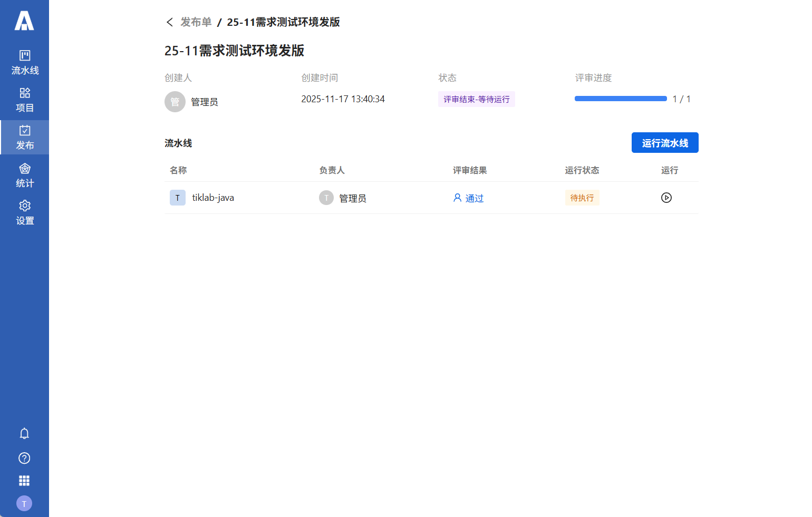This screenshot has height=517, width=812.
Task: Open the 设置 settings panel
Action: (24, 213)
